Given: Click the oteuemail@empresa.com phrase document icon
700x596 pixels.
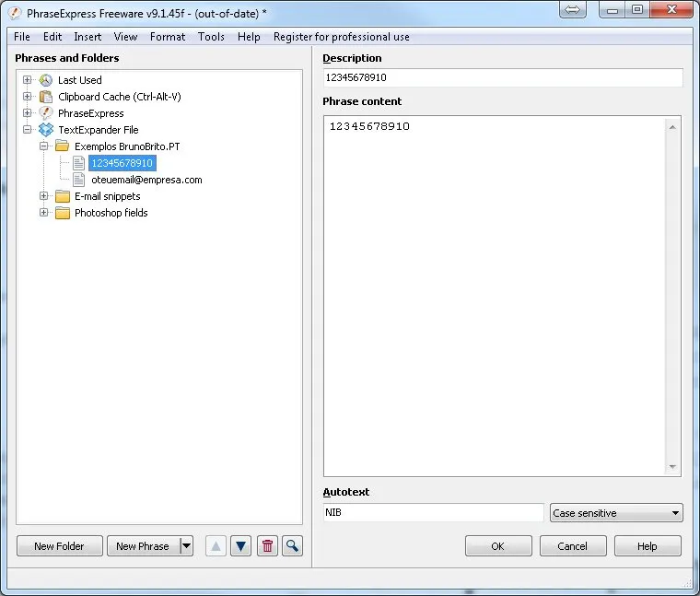Looking at the screenshot, I should tap(78, 180).
